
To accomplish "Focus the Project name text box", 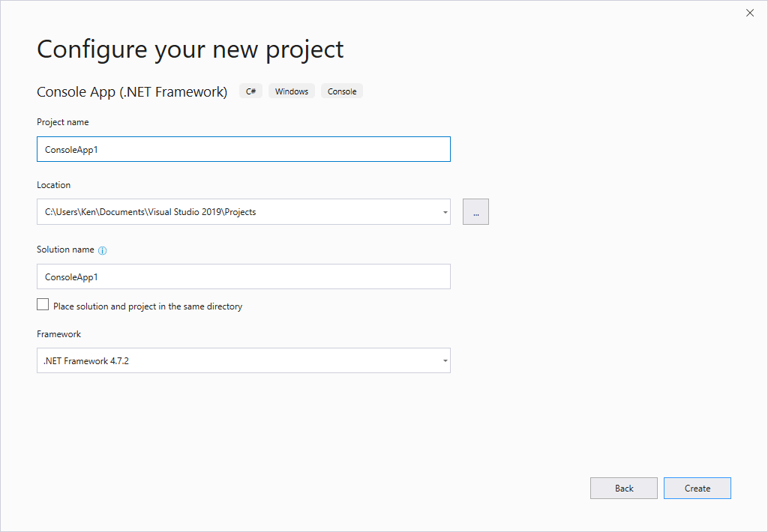I will point(244,149).
